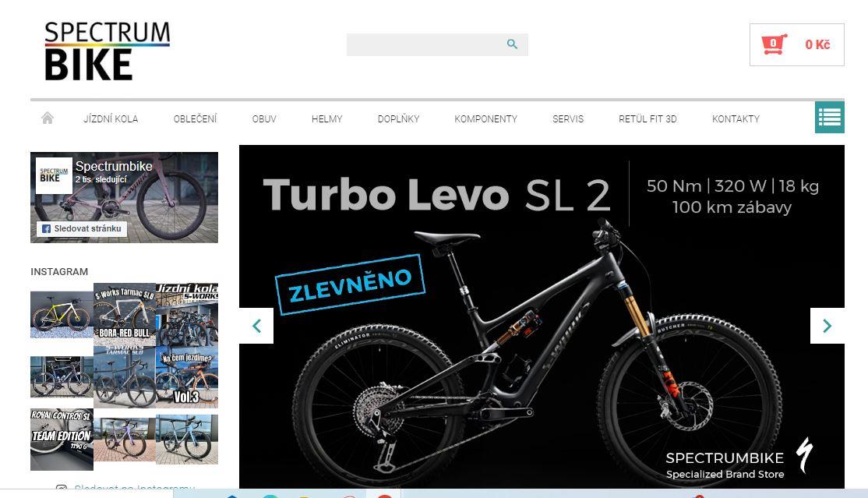Advance banner with right chevron arrow
The width and height of the screenshot is (868, 498).
tap(827, 326)
